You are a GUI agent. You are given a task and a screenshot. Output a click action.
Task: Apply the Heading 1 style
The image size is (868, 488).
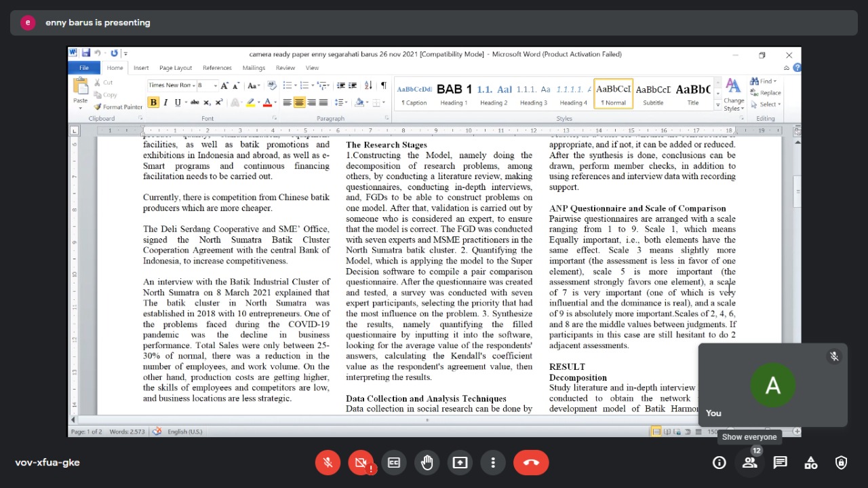pyautogui.click(x=454, y=94)
